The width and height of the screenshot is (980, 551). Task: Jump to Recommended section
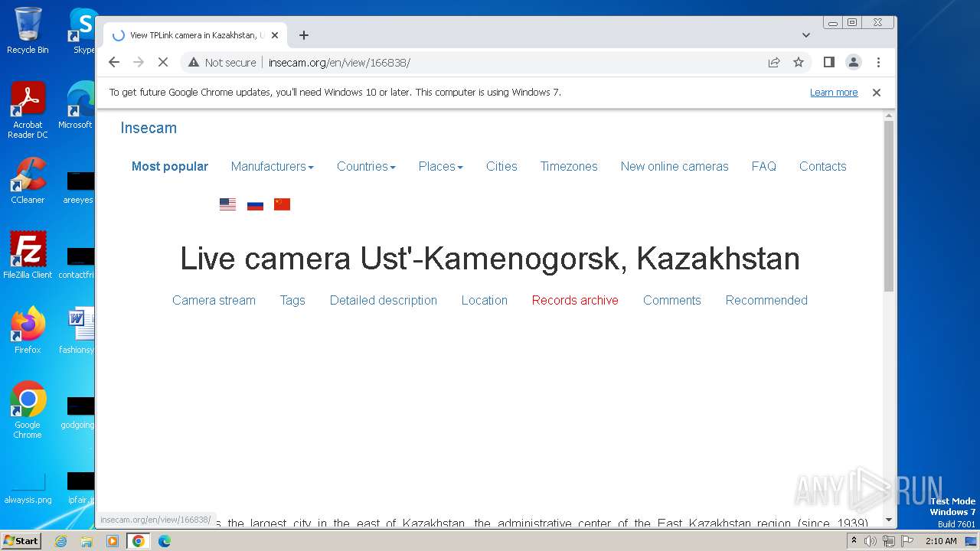tap(766, 300)
